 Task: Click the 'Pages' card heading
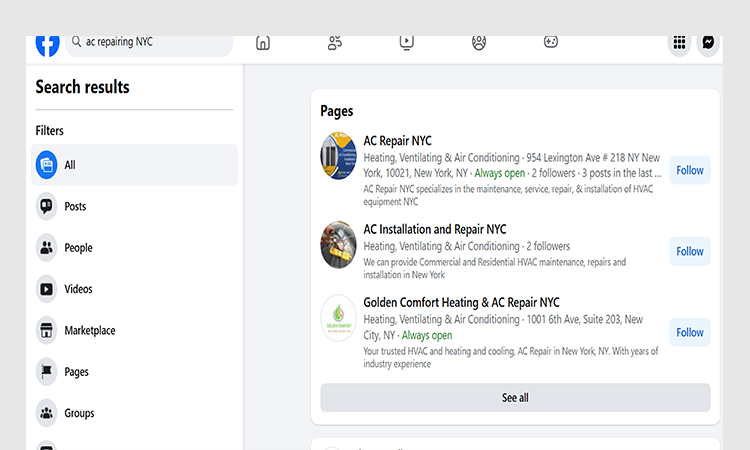click(337, 111)
